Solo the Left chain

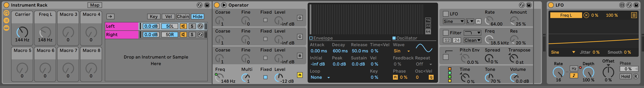[192, 26]
